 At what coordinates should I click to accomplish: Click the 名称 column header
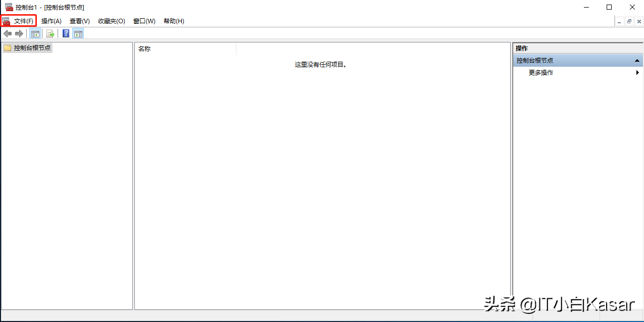(144, 48)
